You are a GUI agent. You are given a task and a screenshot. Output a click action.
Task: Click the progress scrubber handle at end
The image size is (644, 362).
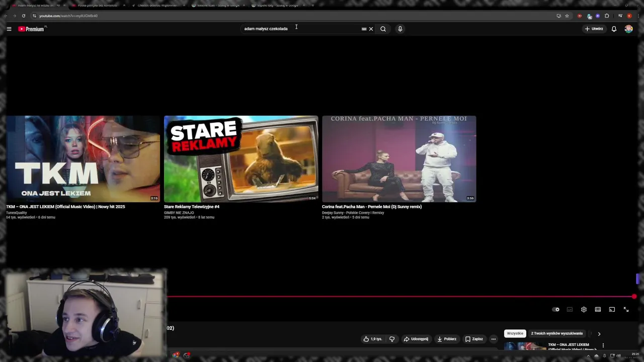click(x=634, y=297)
